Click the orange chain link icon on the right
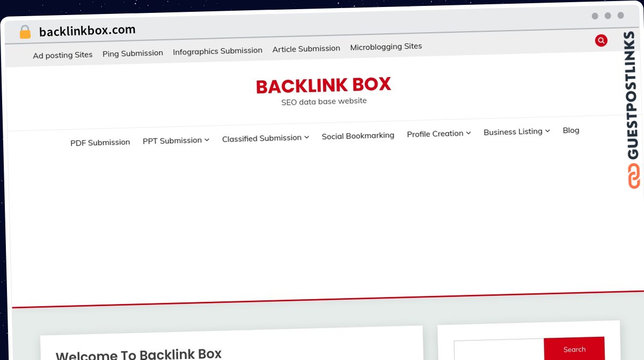 633,176
